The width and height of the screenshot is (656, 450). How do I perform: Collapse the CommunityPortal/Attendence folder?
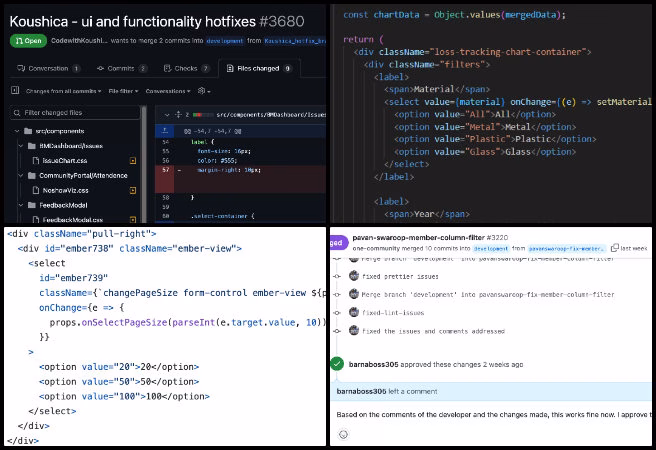pyautogui.click(x=20, y=175)
